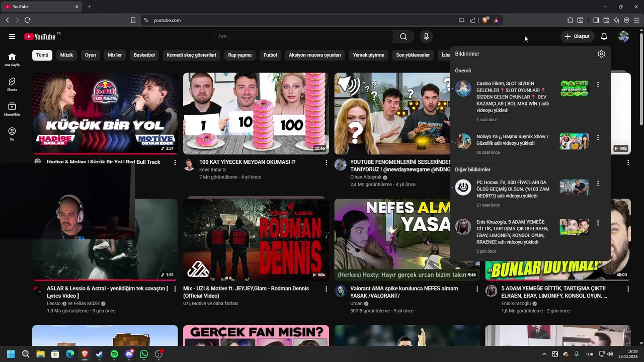
Task: Click the Oluştur create button
Action: click(577, 36)
